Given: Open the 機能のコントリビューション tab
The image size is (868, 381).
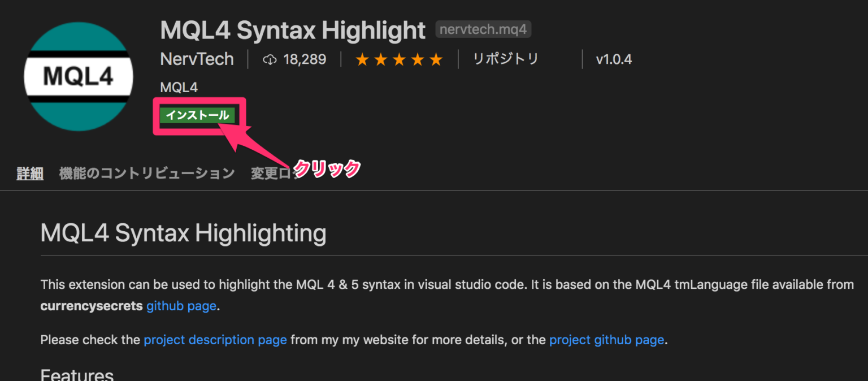Looking at the screenshot, I should pos(147,174).
